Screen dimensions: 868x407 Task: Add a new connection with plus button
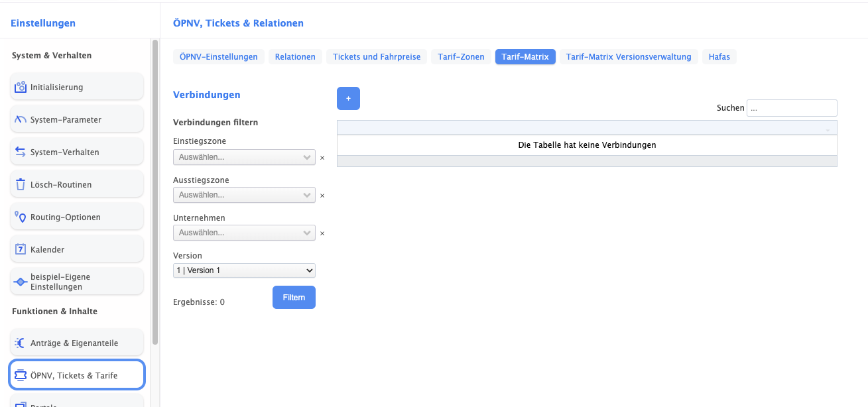tap(348, 98)
